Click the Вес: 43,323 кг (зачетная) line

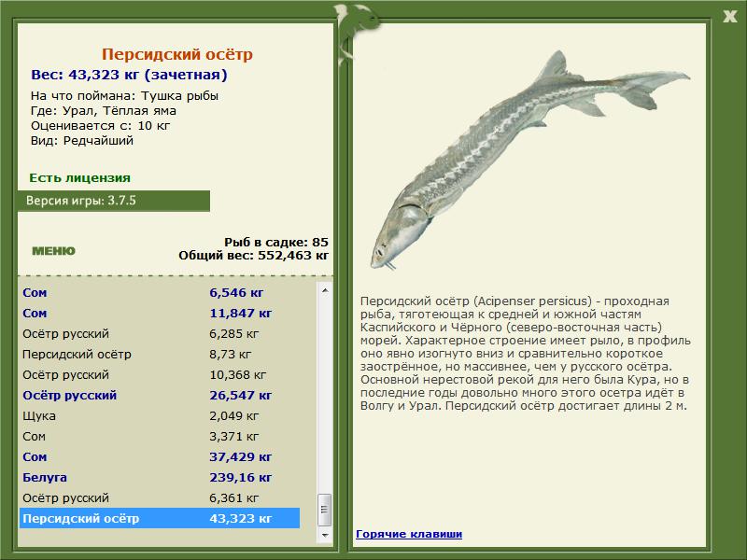[129, 75]
